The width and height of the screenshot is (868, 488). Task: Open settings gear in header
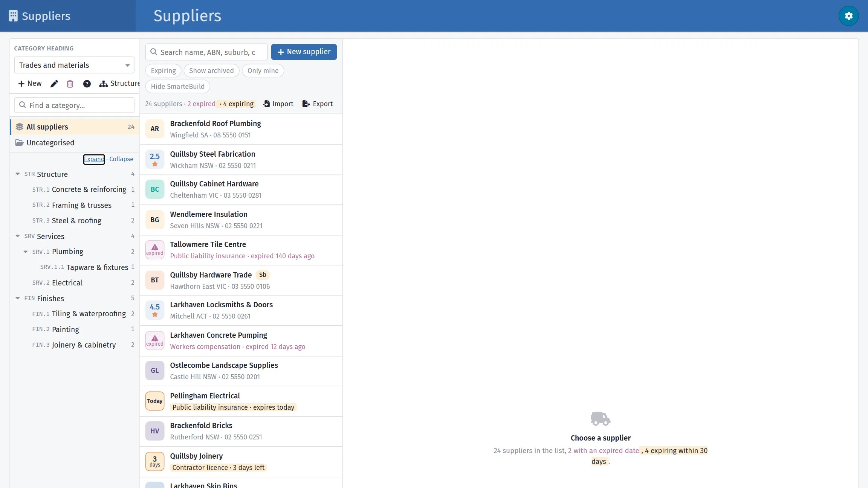point(848,16)
